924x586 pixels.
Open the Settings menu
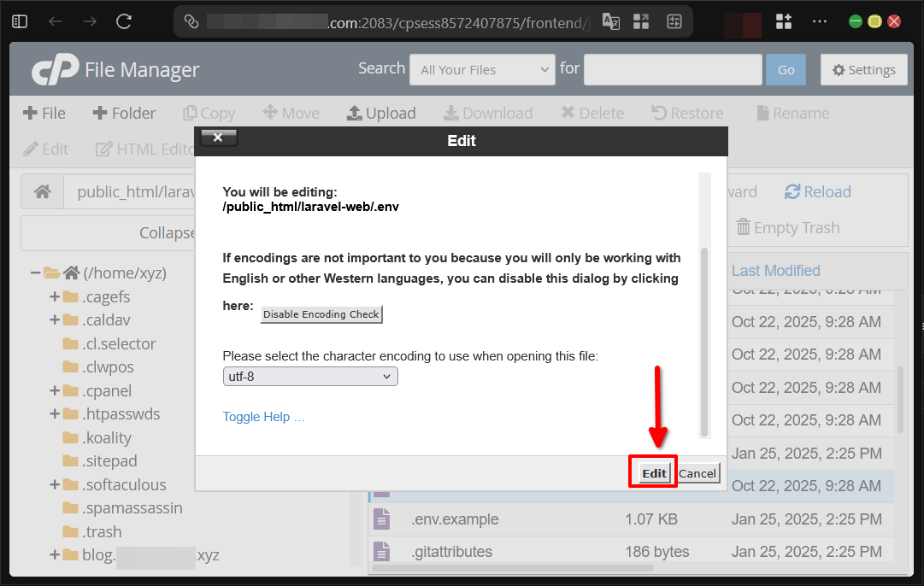click(x=863, y=69)
